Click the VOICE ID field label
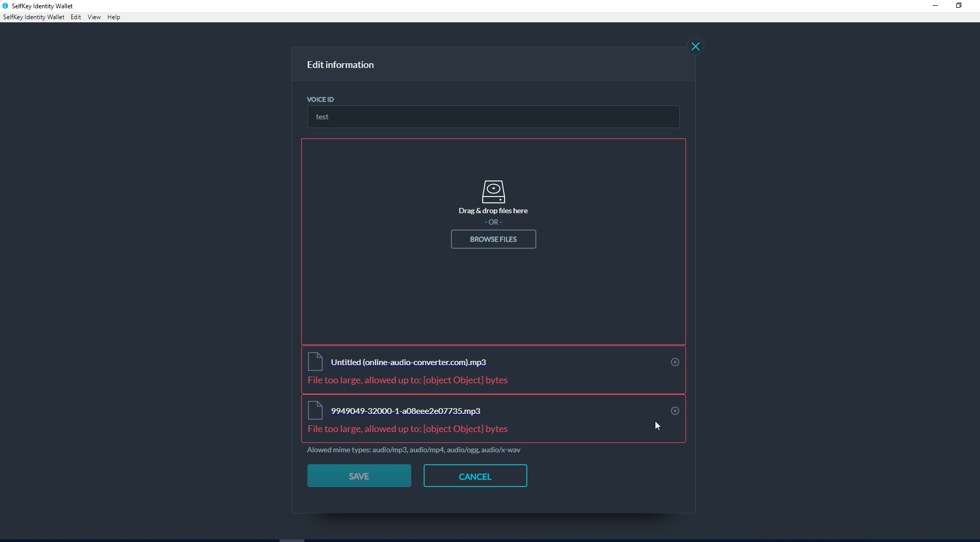Viewport: 980px width, 542px height. click(320, 99)
